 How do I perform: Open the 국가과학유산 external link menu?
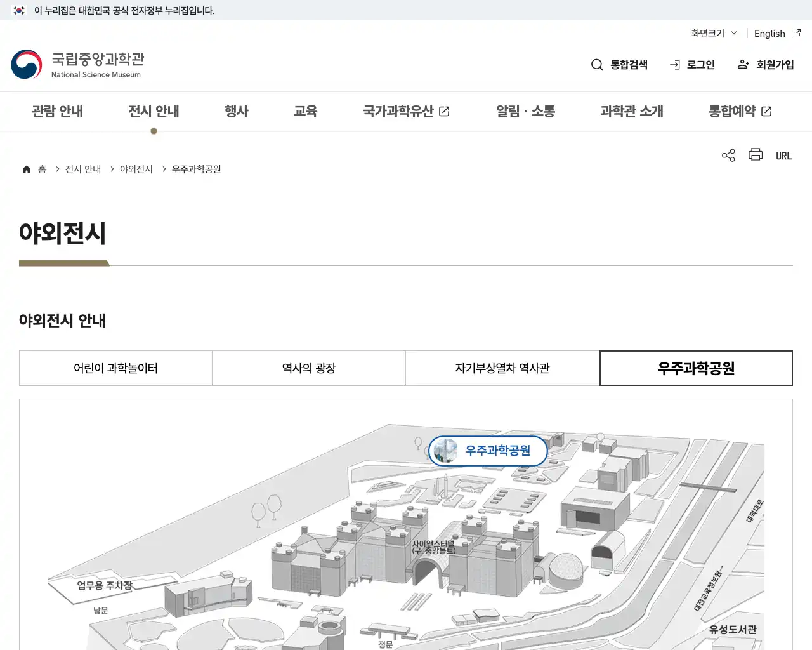(406, 111)
